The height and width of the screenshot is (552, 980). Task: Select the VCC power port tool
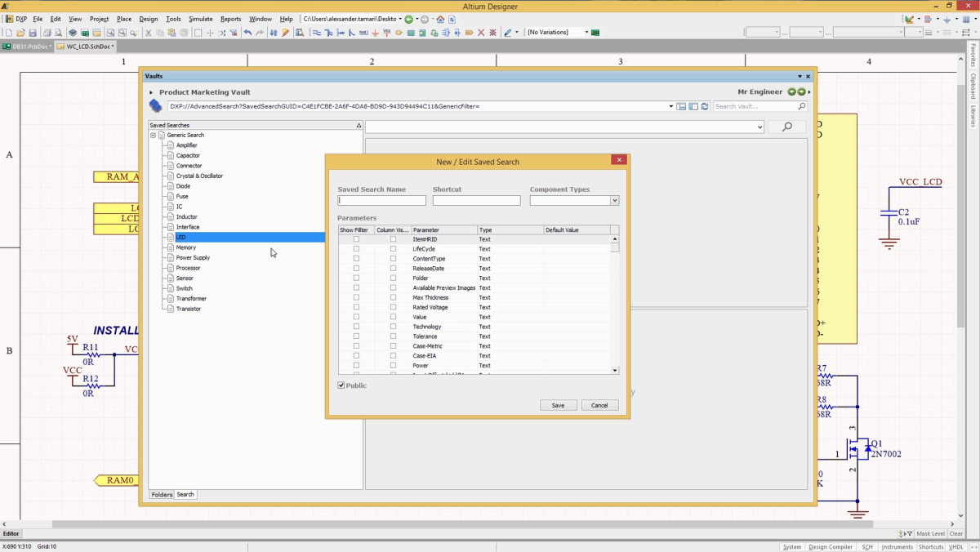pos(387,33)
